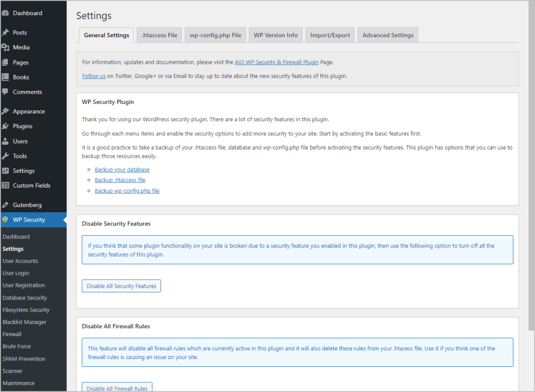Click the Disable All Security Features button

(121, 286)
